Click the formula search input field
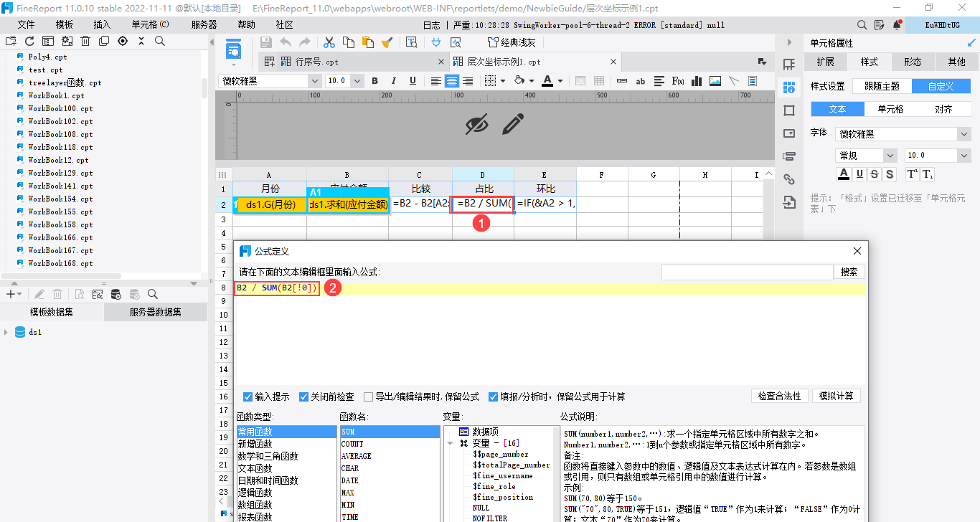The height and width of the screenshot is (522, 980). tap(747, 272)
